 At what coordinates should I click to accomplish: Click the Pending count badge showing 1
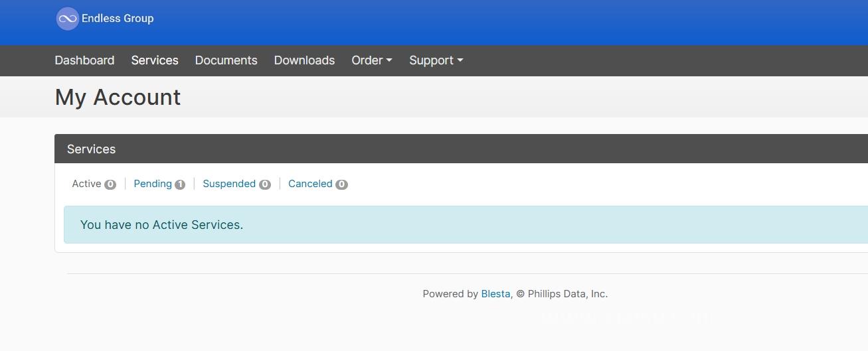(180, 184)
